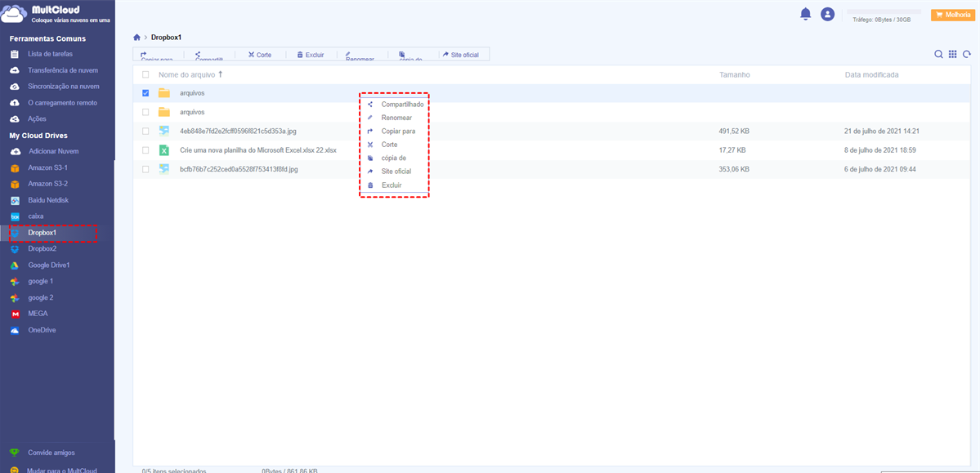Viewport: 980px width, 473px height.
Task: Click the 353,06 KB size cell
Action: click(x=734, y=169)
